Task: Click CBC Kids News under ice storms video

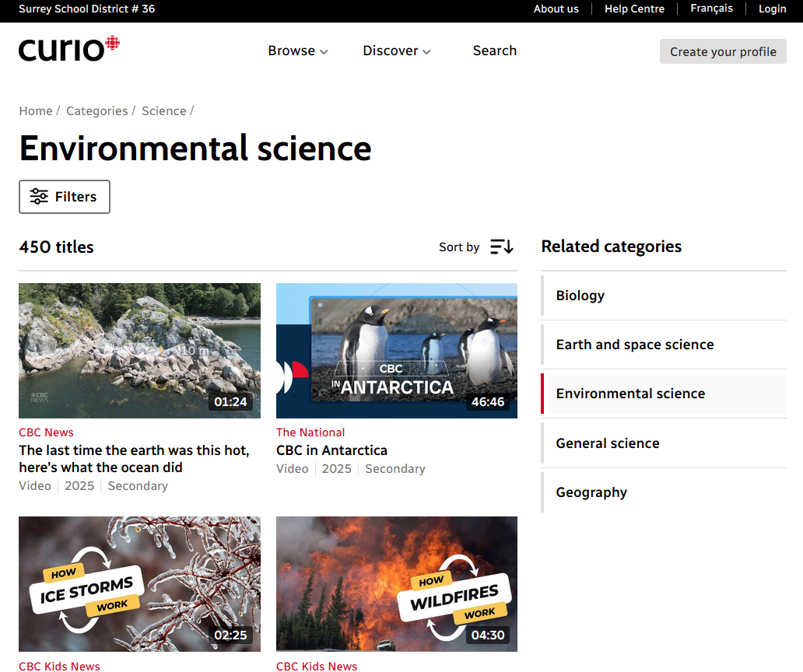Action: click(59, 666)
